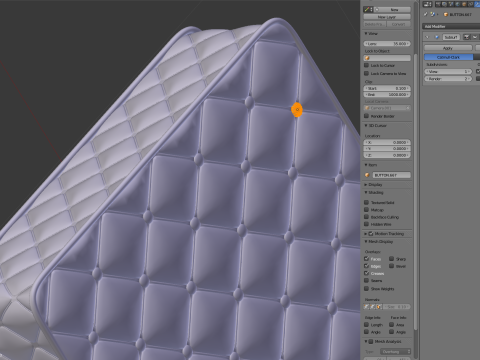Image resolution: width=480 pixels, height=360 pixels.
Task: Open the Mesh Analysis Type Overhang dropdown
Action: point(395,352)
